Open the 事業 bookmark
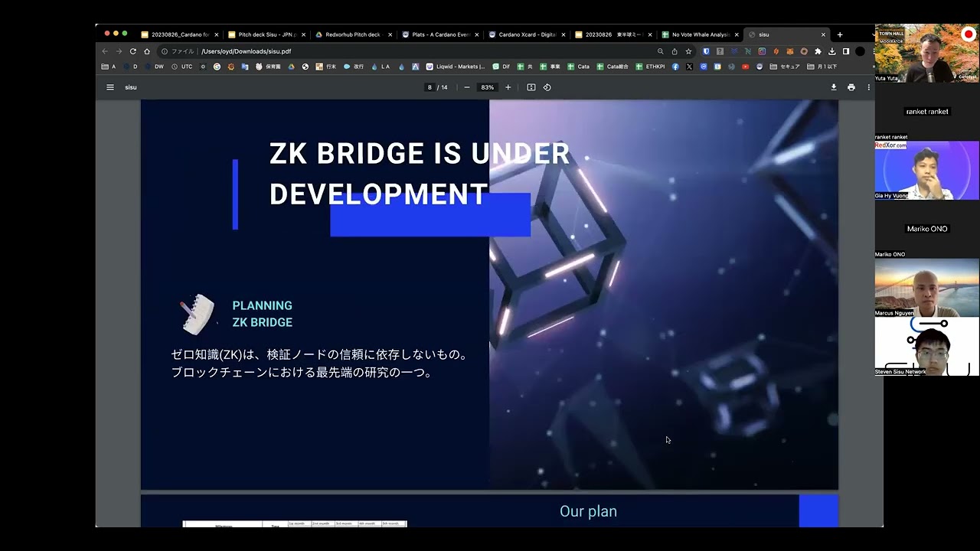 pyautogui.click(x=550, y=67)
